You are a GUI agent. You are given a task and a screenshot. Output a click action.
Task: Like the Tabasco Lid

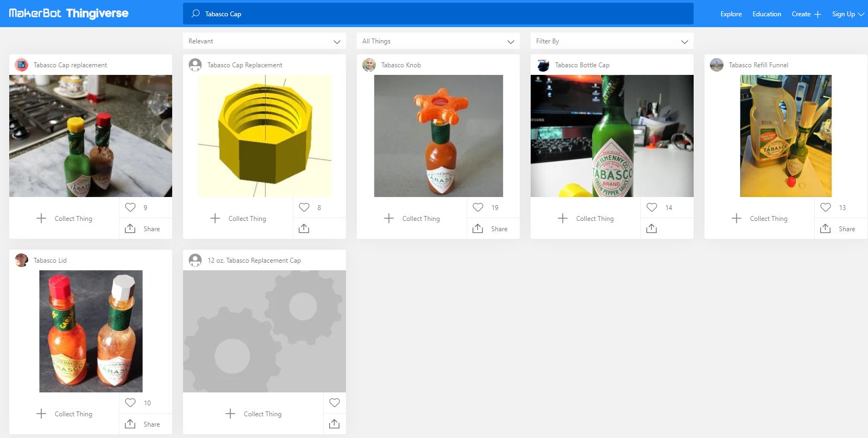(x=130, y=403)
